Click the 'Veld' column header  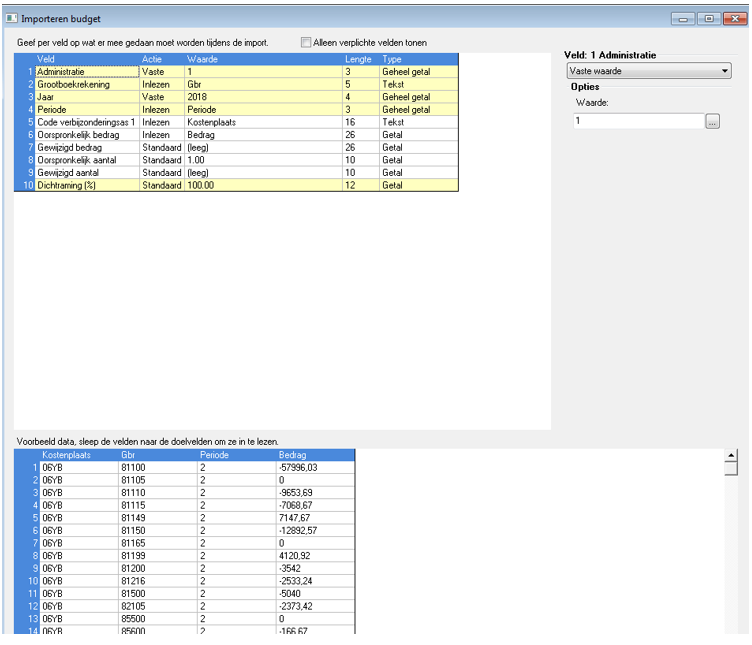coord(86,59)
